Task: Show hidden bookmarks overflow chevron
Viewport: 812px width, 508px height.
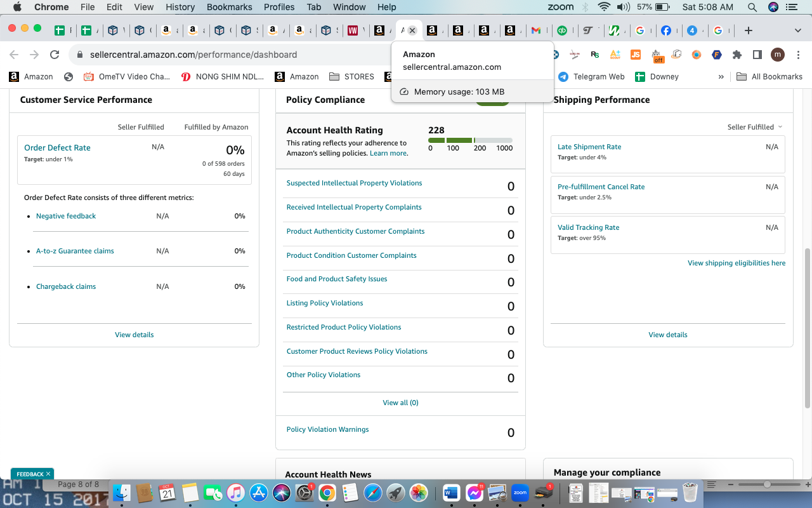Action: coord(721,77)
